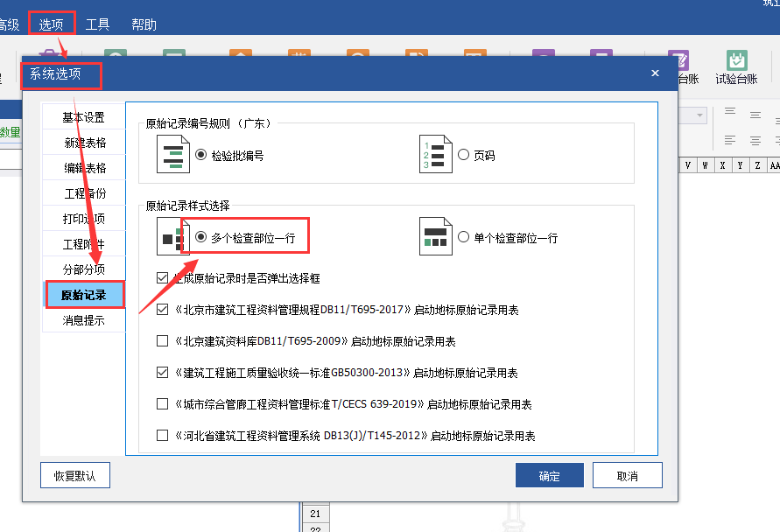The height and width of the screenshot is (532, 780).
Task: Click the 单个检查部位一行 layout icon
Action: 435,237
